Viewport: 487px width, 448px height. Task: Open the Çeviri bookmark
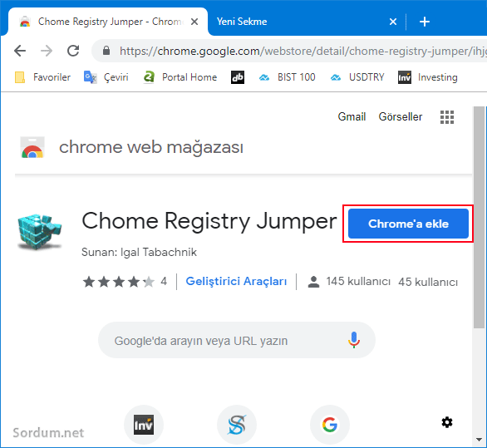(106, 77)
